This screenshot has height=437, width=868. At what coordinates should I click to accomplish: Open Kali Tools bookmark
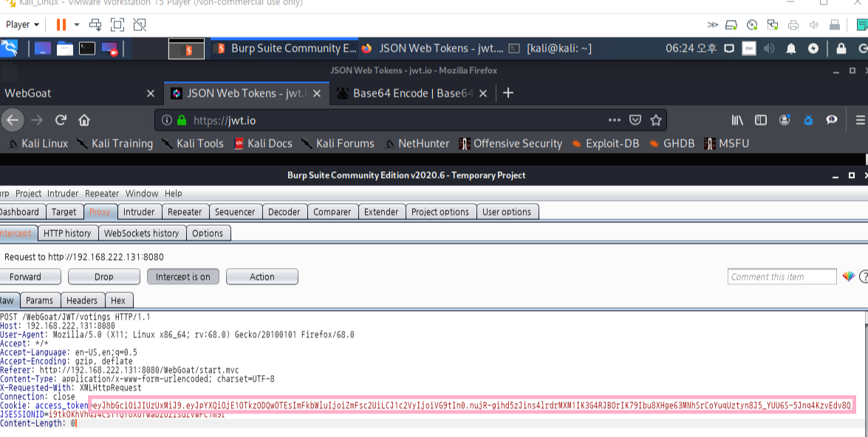point(193,144)
